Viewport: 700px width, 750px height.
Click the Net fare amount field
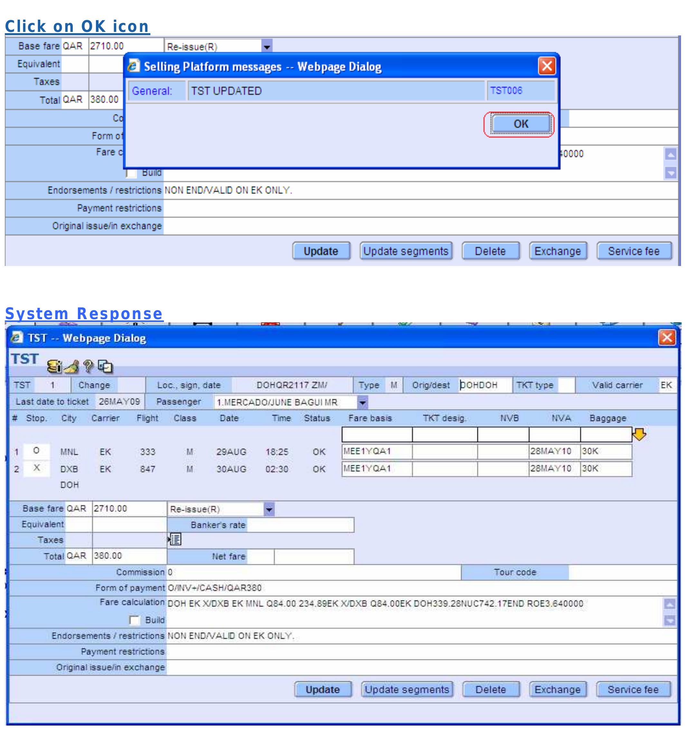[x=314, y=556]
